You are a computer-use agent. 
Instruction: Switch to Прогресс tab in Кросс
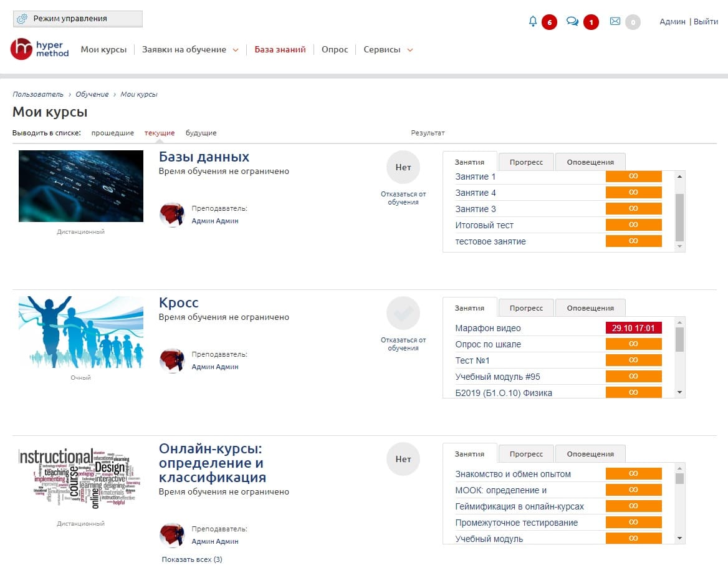(x=526, y=308)
